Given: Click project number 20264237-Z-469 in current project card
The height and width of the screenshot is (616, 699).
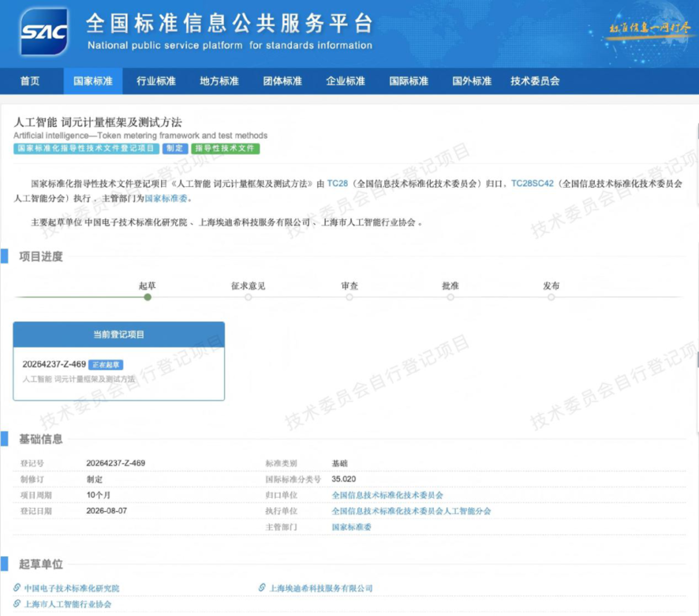Looking at the screenshot, I should point(54,364).
